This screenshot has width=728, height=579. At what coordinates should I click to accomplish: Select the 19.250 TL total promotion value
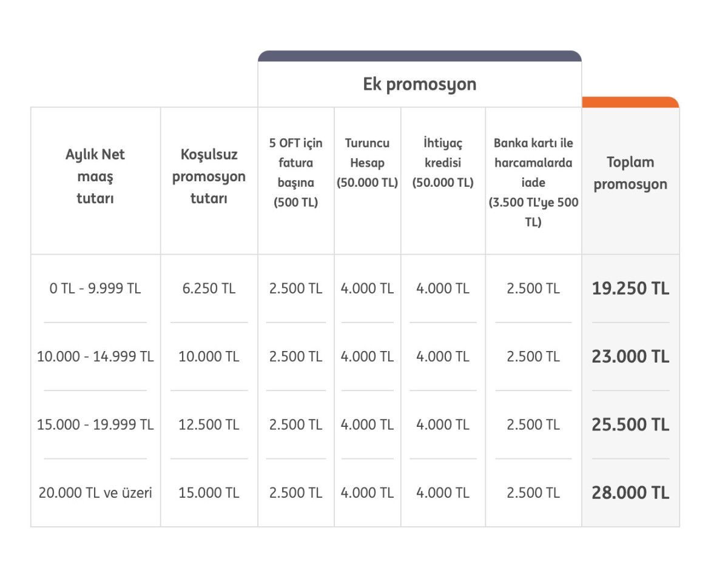coord(630,289)
